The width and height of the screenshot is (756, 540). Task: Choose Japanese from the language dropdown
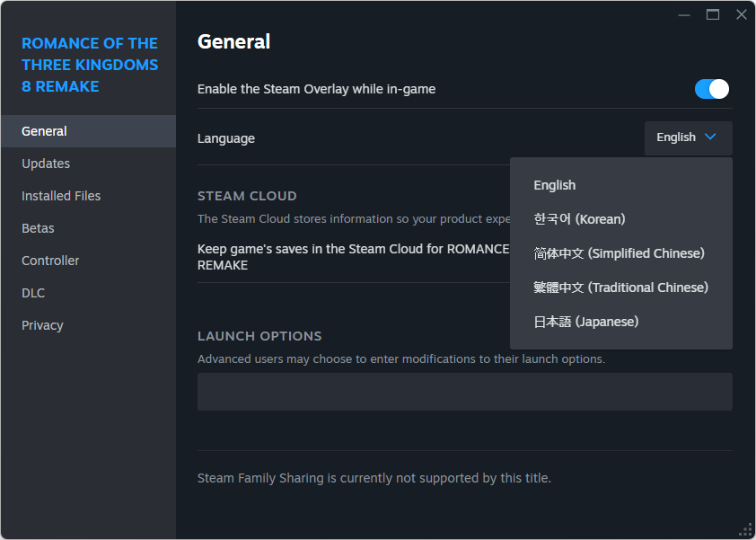pos(585,322)
